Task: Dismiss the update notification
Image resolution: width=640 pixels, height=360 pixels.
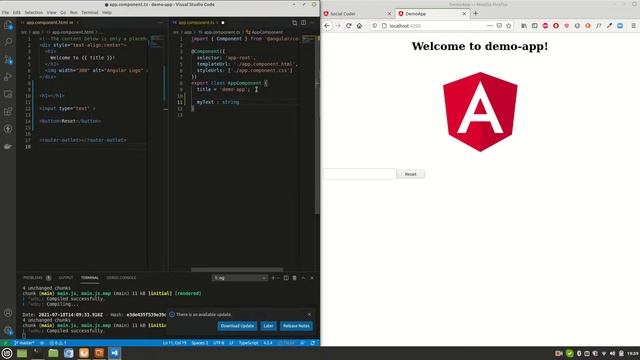Action: (309, 314)
